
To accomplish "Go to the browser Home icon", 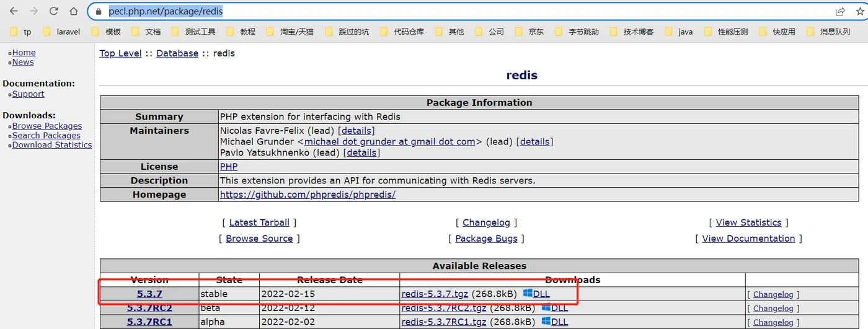I will point(74,11).
